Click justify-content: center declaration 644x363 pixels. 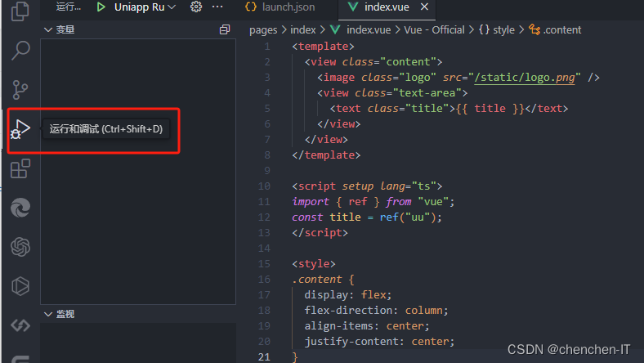point(379,342)
